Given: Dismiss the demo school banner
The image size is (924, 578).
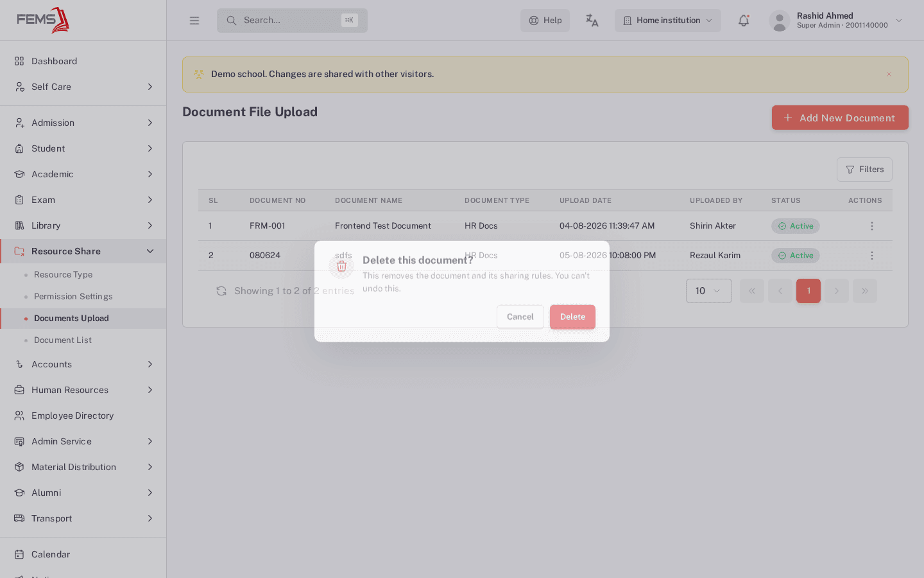Looking at the screenshot, I should pyautogui.click(x=889, y=74).
